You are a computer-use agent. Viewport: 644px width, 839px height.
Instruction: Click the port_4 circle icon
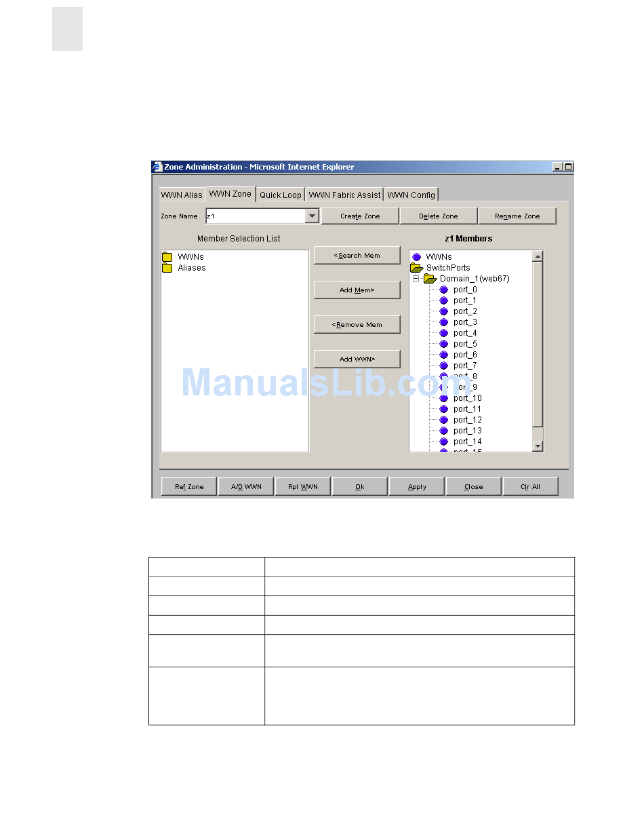[444, 333]
